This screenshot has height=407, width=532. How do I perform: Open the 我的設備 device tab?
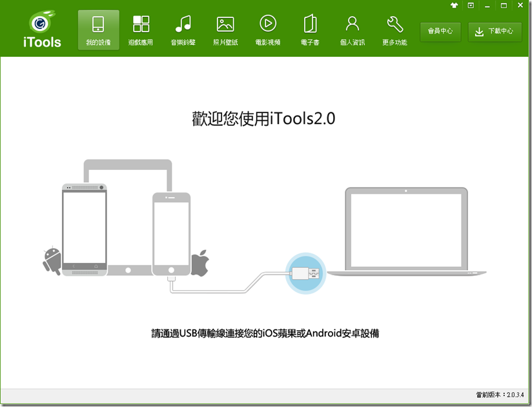click(x=98, y=30)
